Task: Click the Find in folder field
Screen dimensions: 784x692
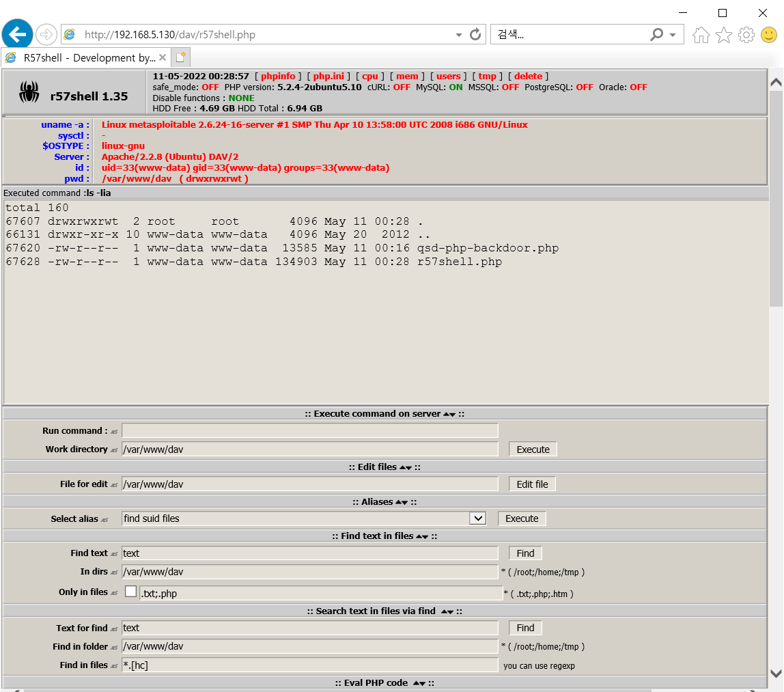Action: click(310, 646)
